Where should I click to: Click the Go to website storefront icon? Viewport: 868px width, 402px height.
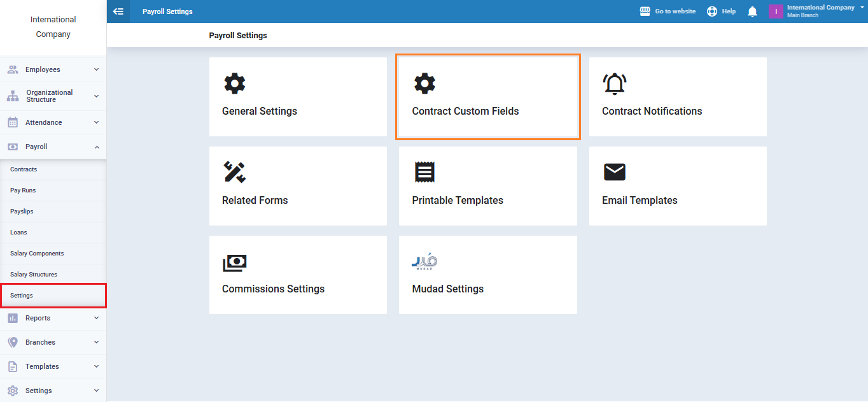pos(645,11)
